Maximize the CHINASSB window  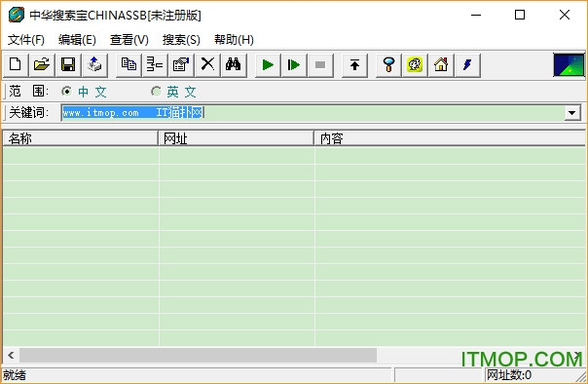tap(520, 15)
